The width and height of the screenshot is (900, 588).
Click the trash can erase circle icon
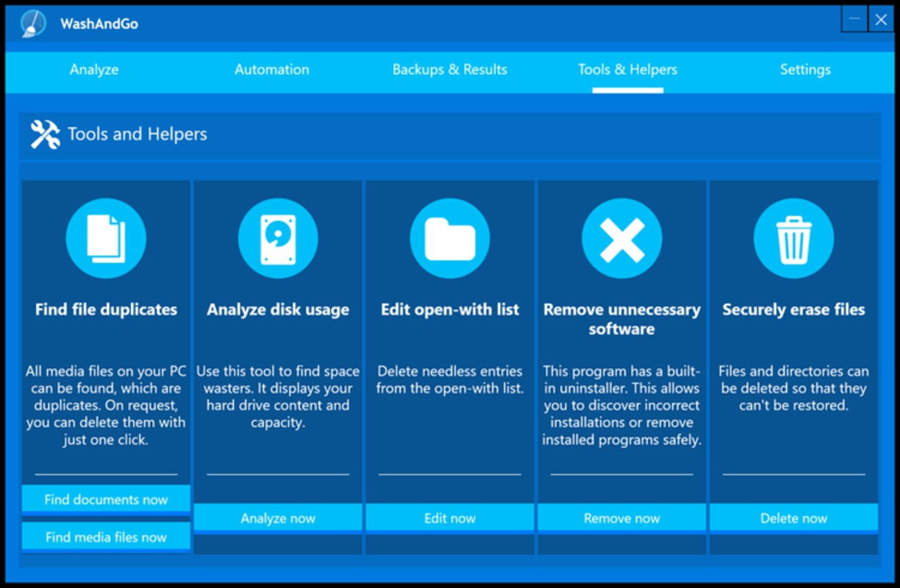[794, 238]
